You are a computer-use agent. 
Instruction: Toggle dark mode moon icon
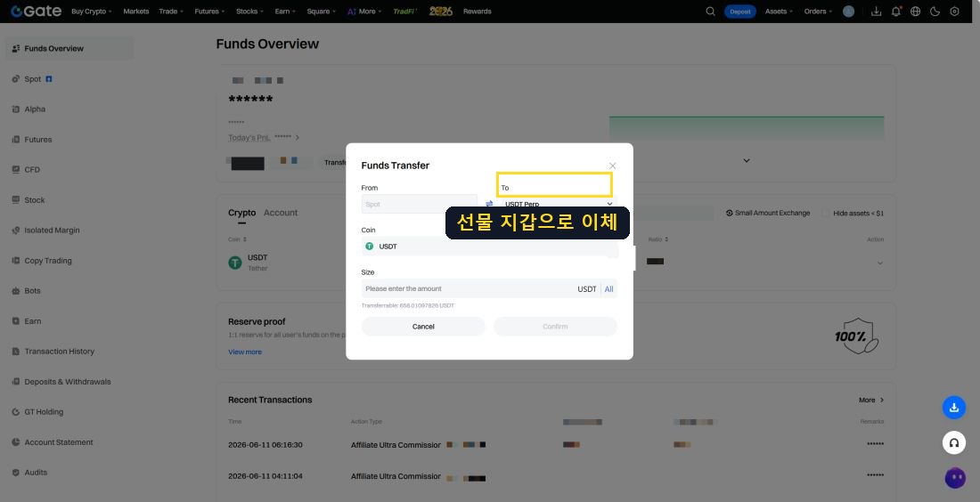(x=935, y=12)
